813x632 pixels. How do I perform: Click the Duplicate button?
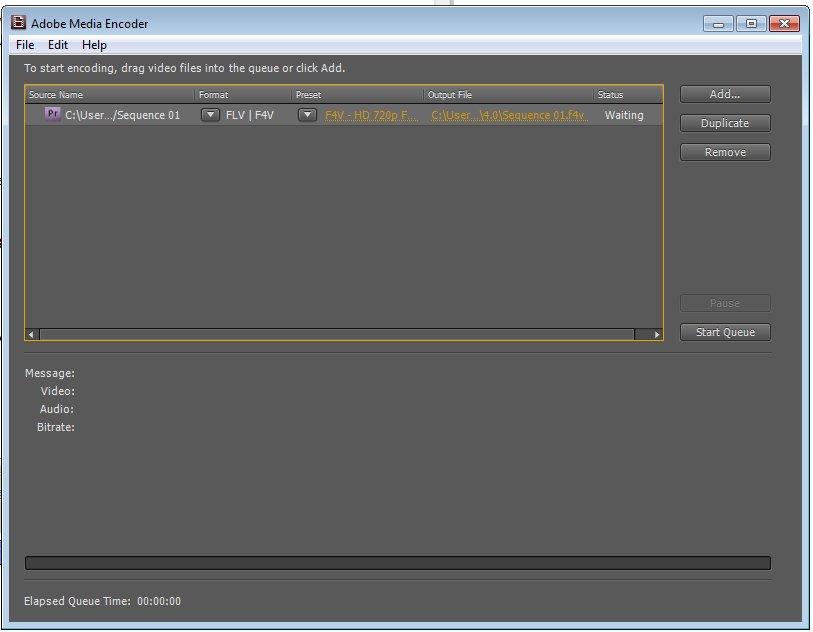click(725, 123)
